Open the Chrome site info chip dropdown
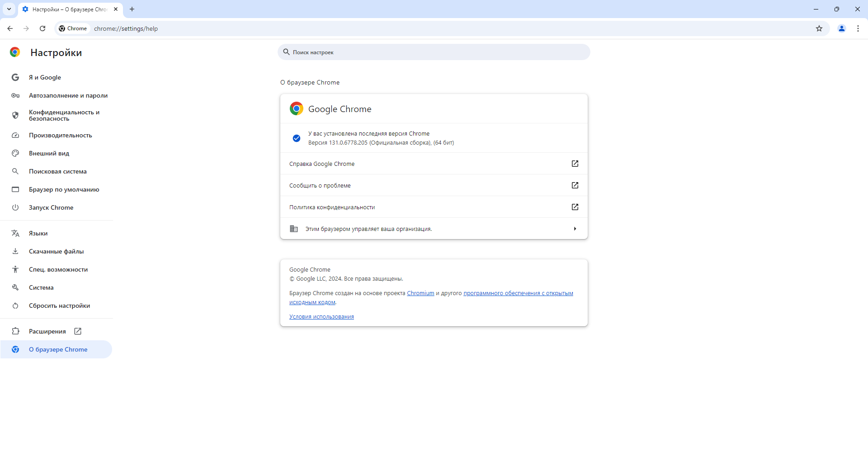The width and height of the screenshot is (868, 470). click(x=73, y=28)
